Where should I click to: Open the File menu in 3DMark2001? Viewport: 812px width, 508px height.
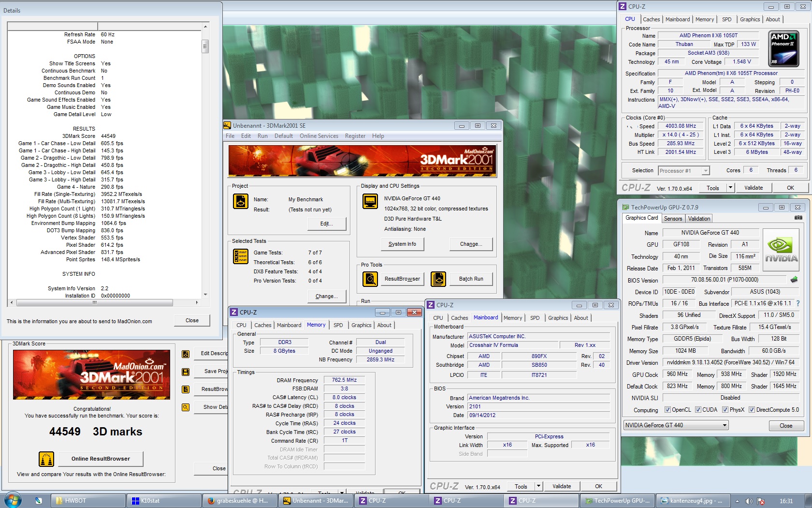coord(230,136)
